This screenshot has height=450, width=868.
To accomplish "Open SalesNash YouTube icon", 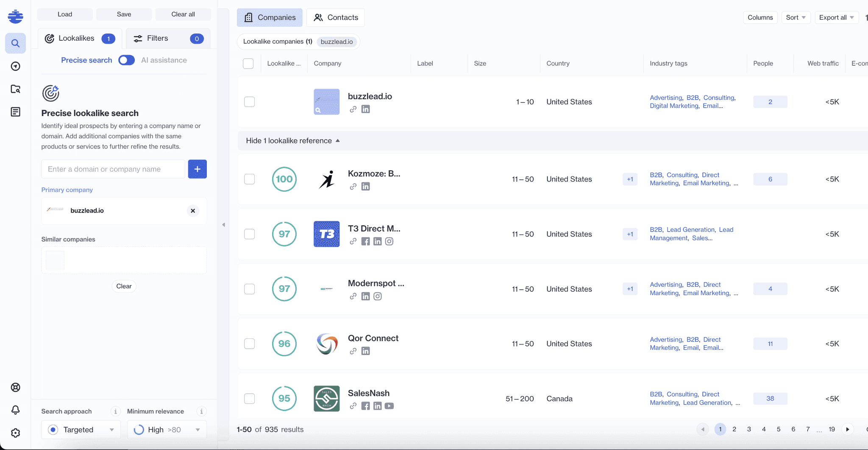I will [389, 406].
